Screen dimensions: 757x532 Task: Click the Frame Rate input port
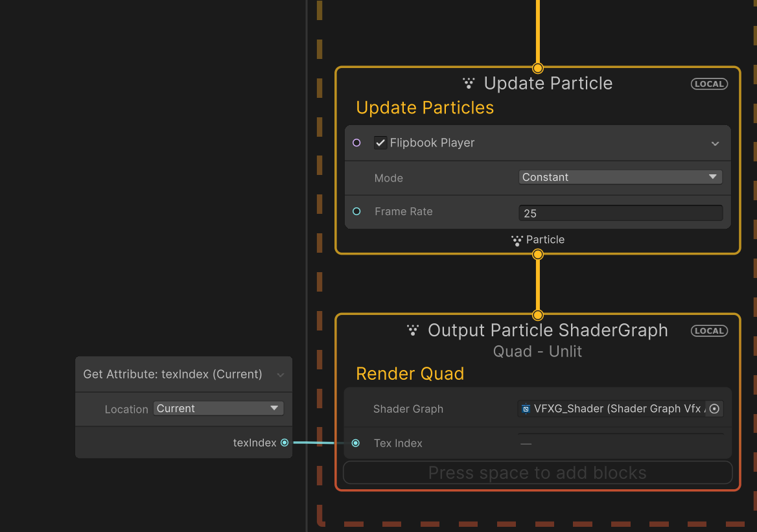click(356, 211)
